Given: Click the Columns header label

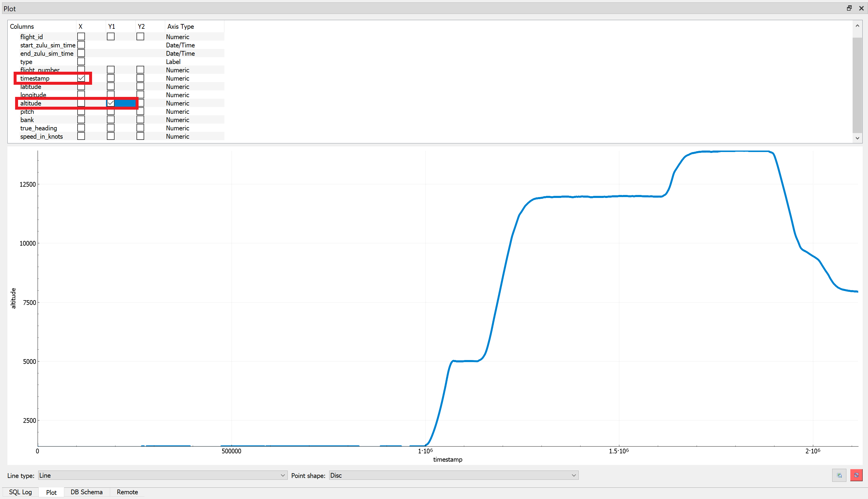Looking at the screenshot, I should pyautogui.click(x=22, y=26).
